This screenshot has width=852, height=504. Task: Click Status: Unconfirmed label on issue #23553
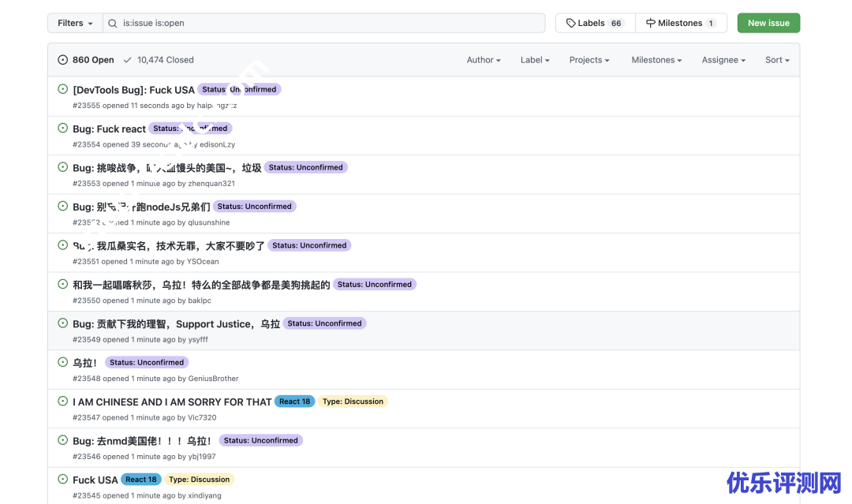(306, 167)
